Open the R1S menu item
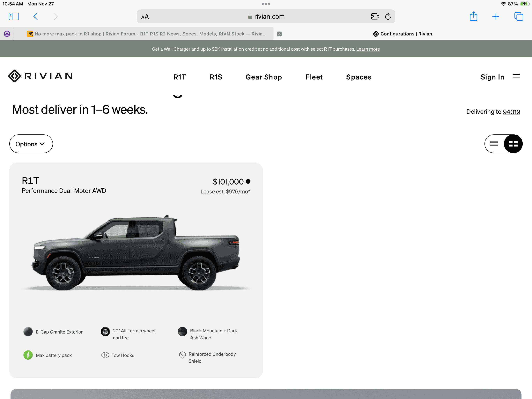Screen dimensions: 532x399 tap(216, 77)
